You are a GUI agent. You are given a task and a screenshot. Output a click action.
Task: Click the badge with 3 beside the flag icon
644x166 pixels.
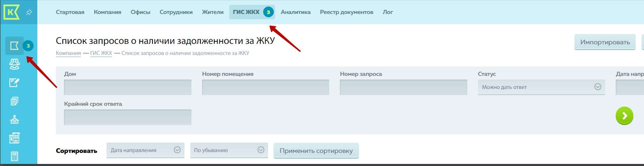pyautogui.click(x=28, y=46)
